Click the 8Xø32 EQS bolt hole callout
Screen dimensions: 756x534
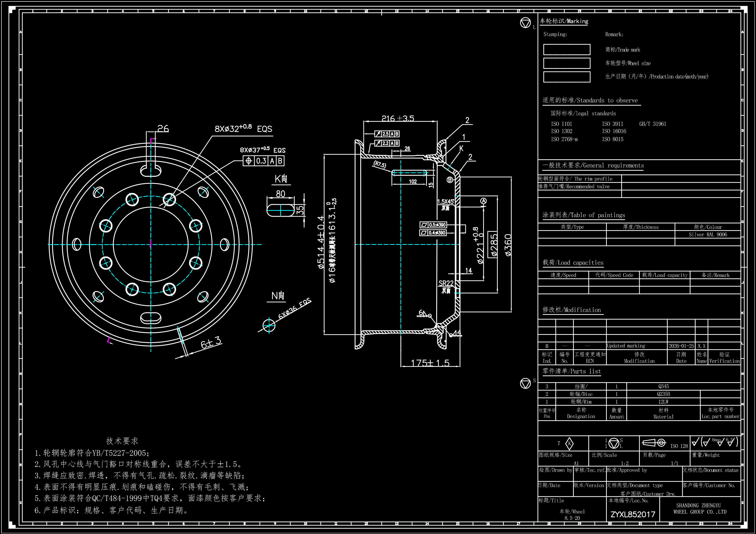click(243, 129)
